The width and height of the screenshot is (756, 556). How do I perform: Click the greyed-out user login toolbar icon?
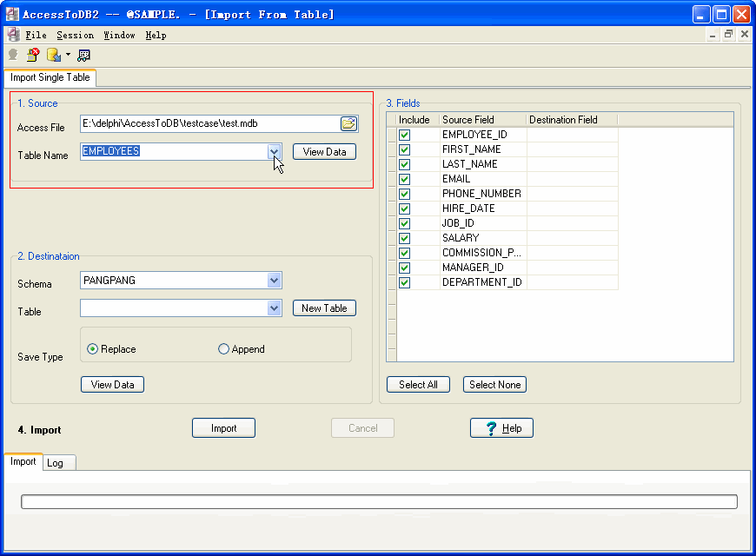coord(13,55)
